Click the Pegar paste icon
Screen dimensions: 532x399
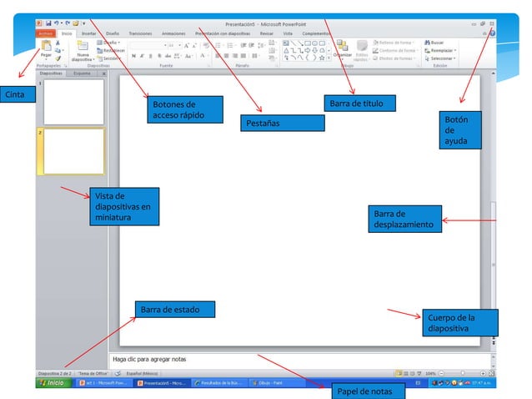pyautogui.click(x=47, y=48)
